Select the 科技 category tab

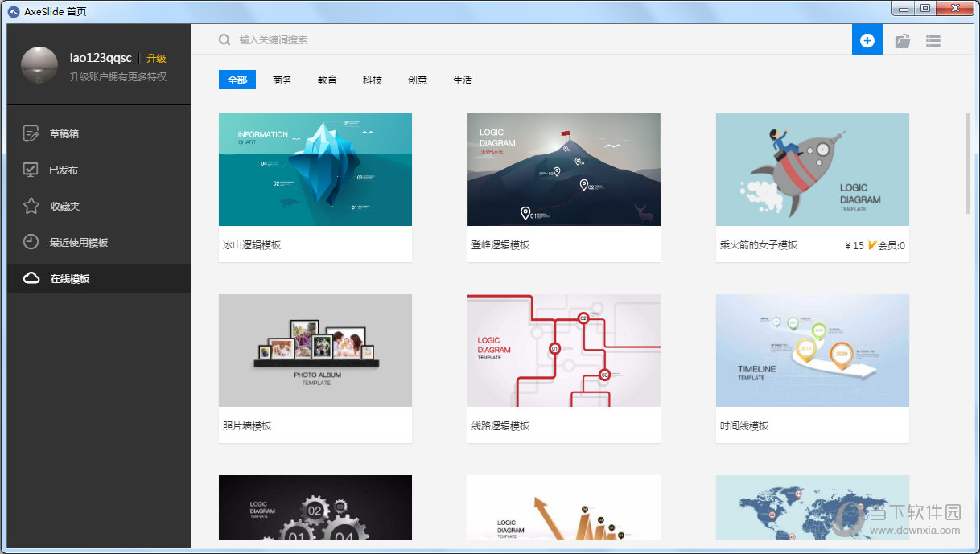click(x=373, y=80)
